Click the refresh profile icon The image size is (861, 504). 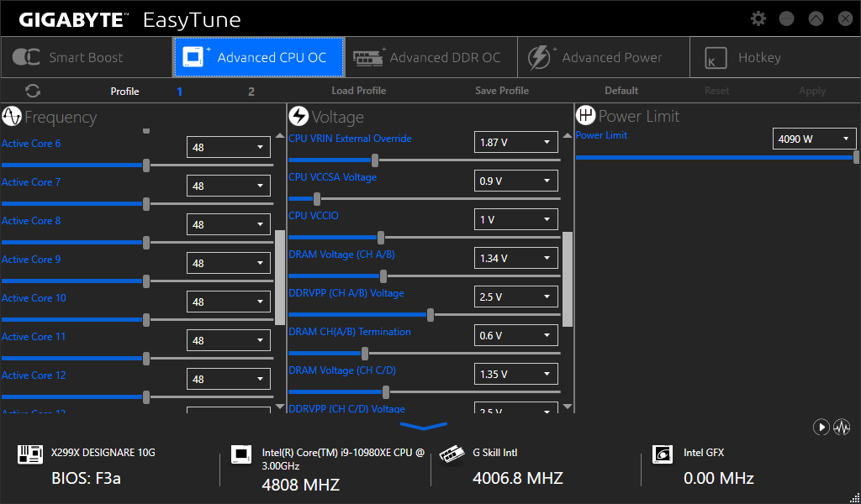pyautogui.click(x=33, y=91)
